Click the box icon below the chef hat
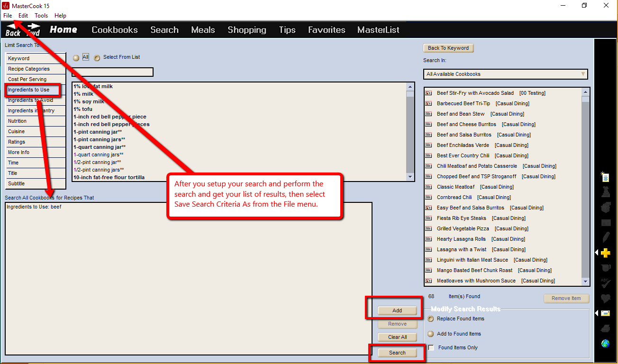The image size is (618, 364). [605, 207]
